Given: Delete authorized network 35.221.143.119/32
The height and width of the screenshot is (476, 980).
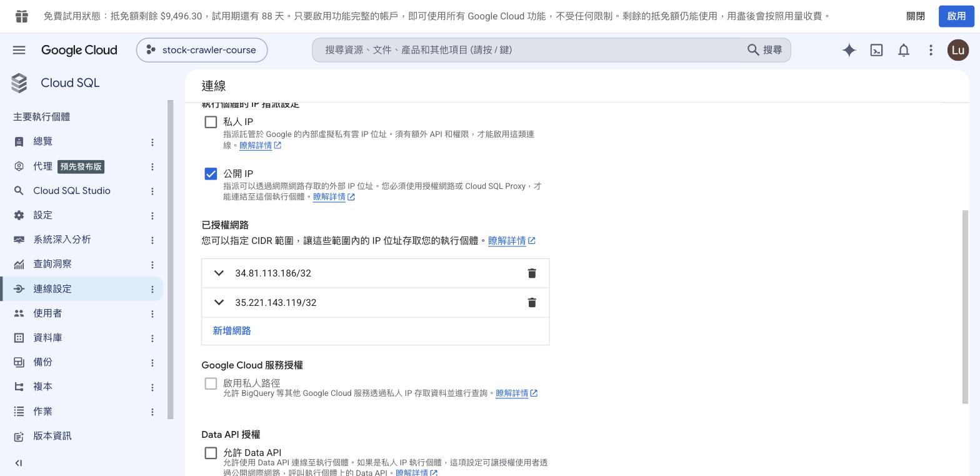Looking at the screenshot, I should 532,303.
